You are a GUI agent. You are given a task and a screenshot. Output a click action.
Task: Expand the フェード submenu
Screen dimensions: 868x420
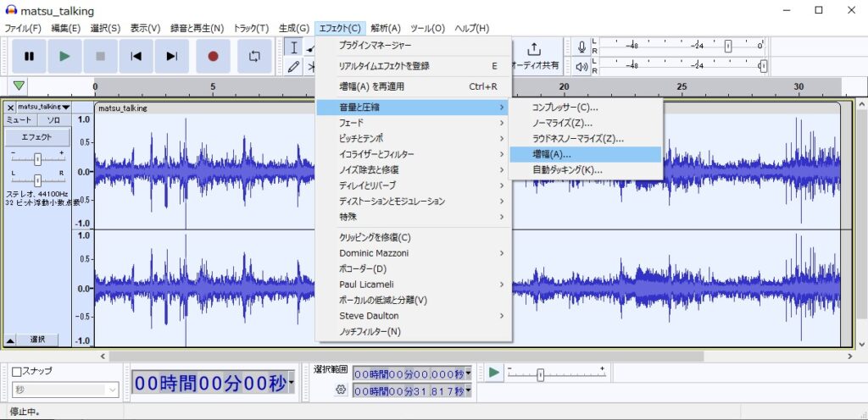(414, 123)
